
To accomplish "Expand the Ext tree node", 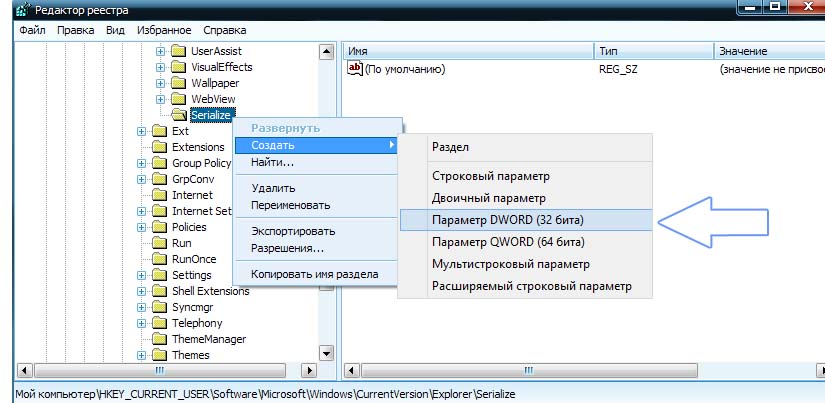I will [x=141, y=131].
